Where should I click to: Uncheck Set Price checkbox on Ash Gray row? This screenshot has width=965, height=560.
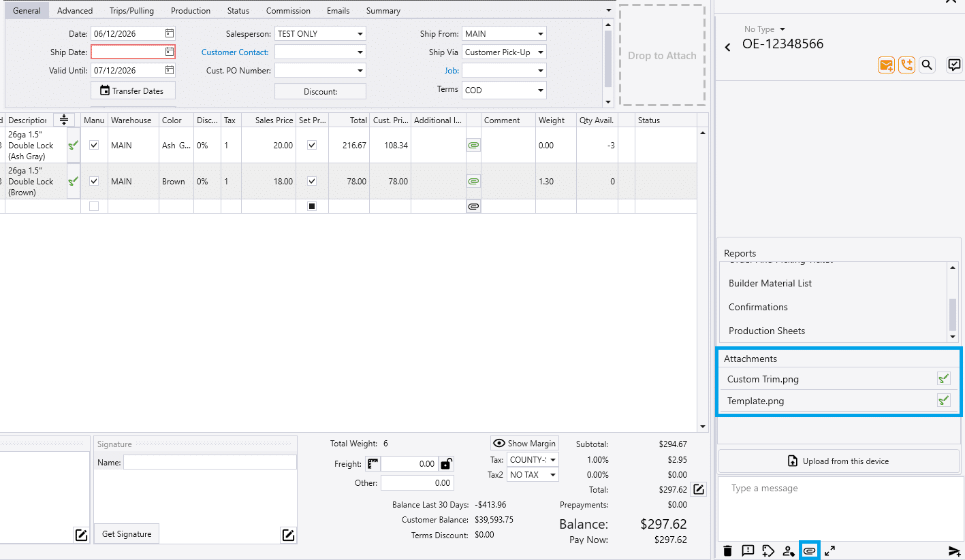[312, 146]
